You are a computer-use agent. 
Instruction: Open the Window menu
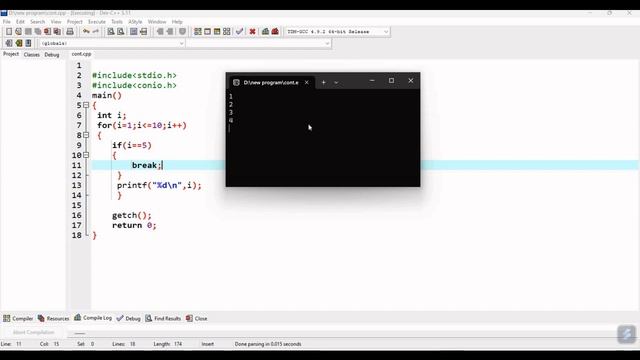157,22
